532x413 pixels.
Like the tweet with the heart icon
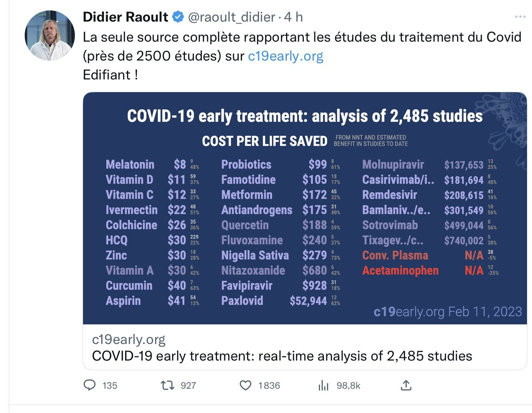coord(246,385)
